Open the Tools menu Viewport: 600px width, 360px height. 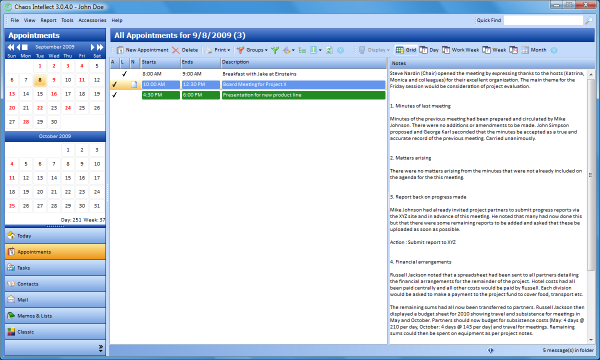point(67,20)
